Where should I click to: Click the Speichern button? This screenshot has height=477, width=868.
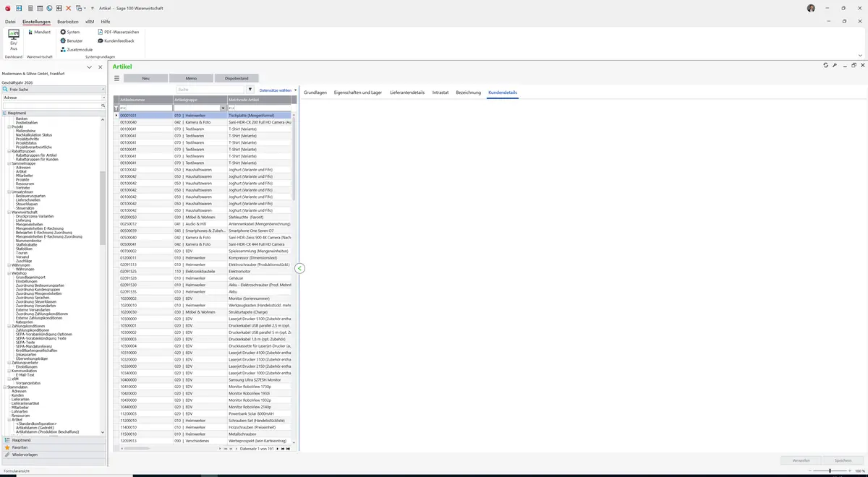pyautogui.click(x=843, y=460)
